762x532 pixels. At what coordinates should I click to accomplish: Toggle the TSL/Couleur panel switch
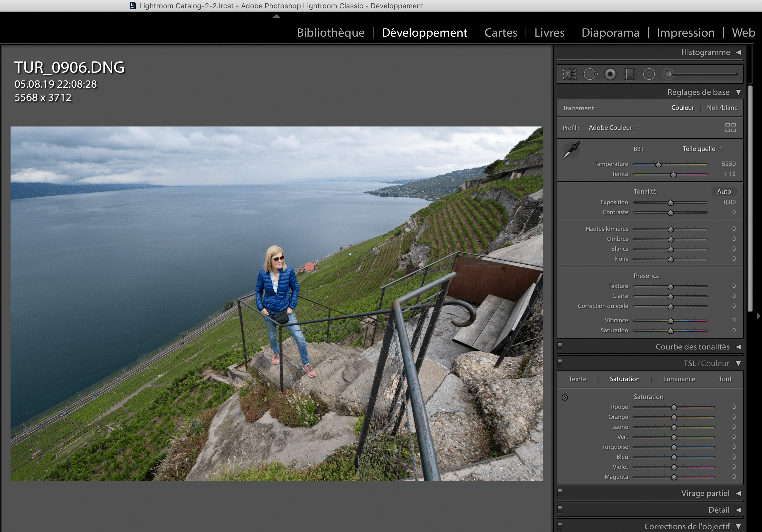[559, 362]
